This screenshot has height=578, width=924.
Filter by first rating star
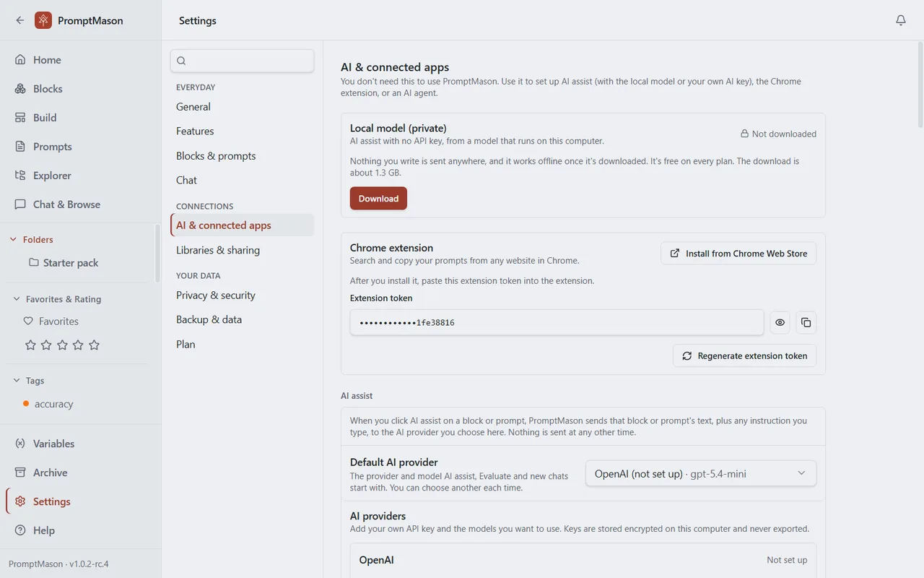(x=30, y=345)
